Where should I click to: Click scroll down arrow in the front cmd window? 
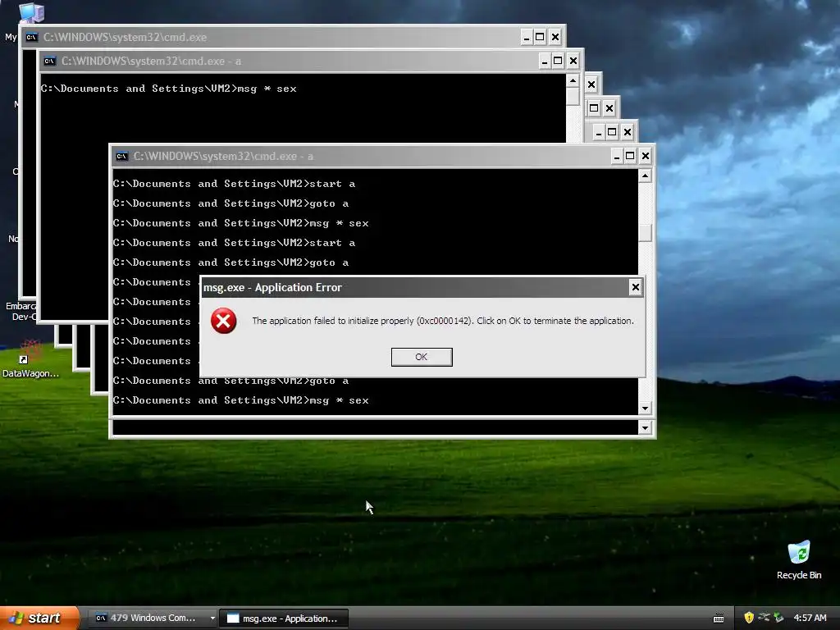pyautogui.click(x=645, y=409)
